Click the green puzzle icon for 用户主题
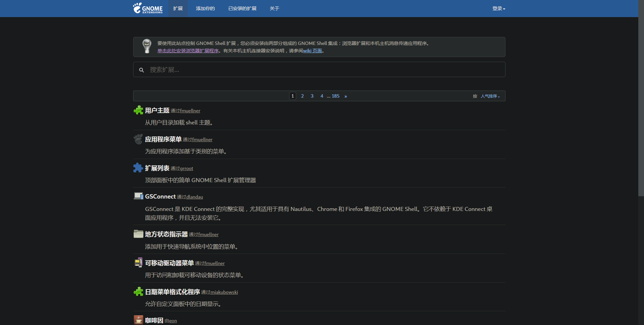The image size is (644, 325). click(138, 110)
